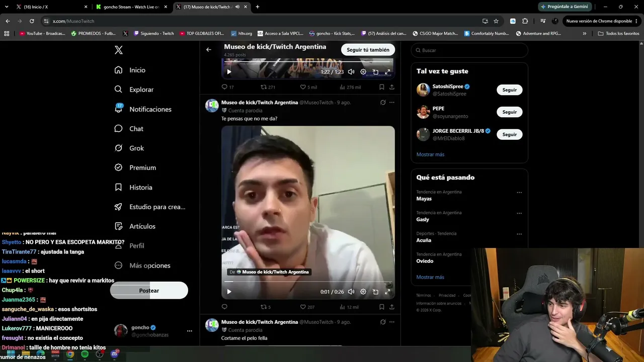
Task: Open Grok from the sidebar
Action: tap(129, 148)
